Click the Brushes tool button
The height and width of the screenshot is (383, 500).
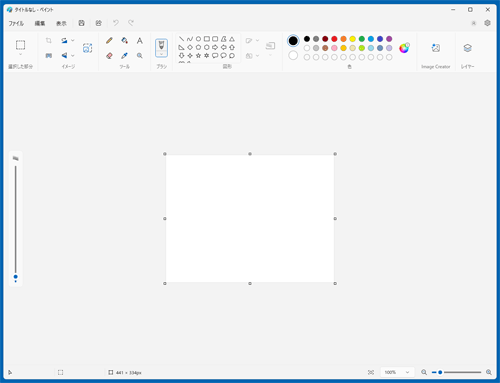pyautogui.click(x=161, y=45)
